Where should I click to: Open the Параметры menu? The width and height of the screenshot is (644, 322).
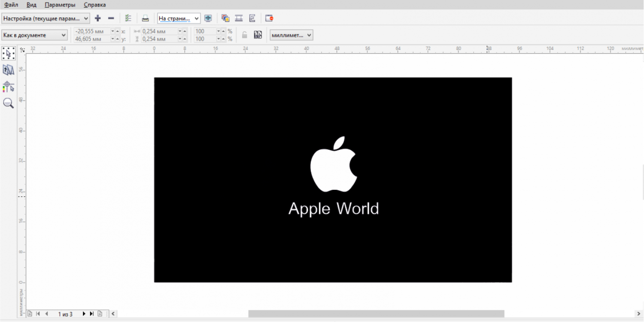(x=60, y=5)
